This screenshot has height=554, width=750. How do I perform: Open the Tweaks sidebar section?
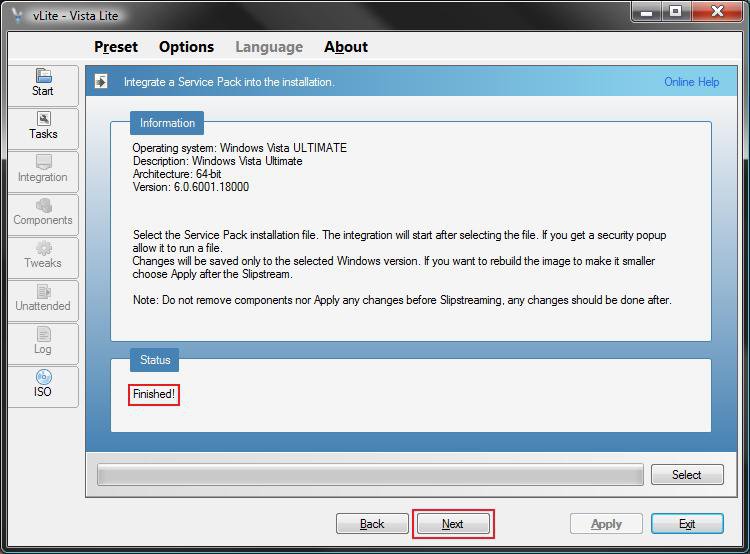pos(43,257)
